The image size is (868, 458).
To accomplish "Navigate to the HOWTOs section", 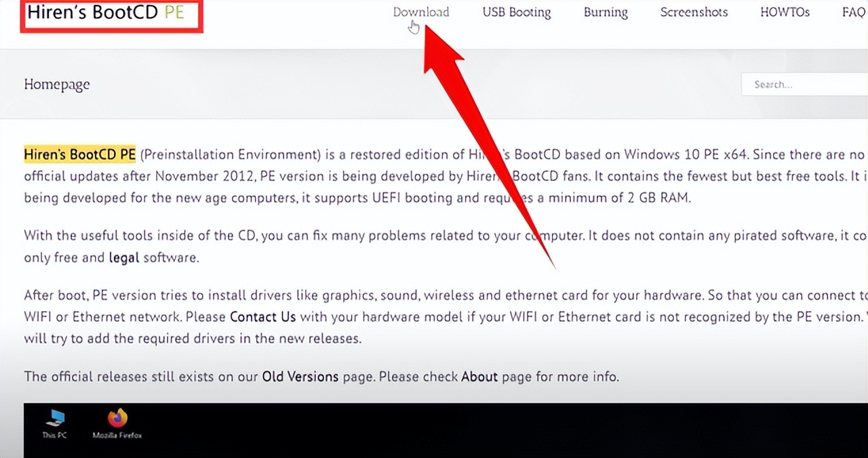I will coord(785,12).
